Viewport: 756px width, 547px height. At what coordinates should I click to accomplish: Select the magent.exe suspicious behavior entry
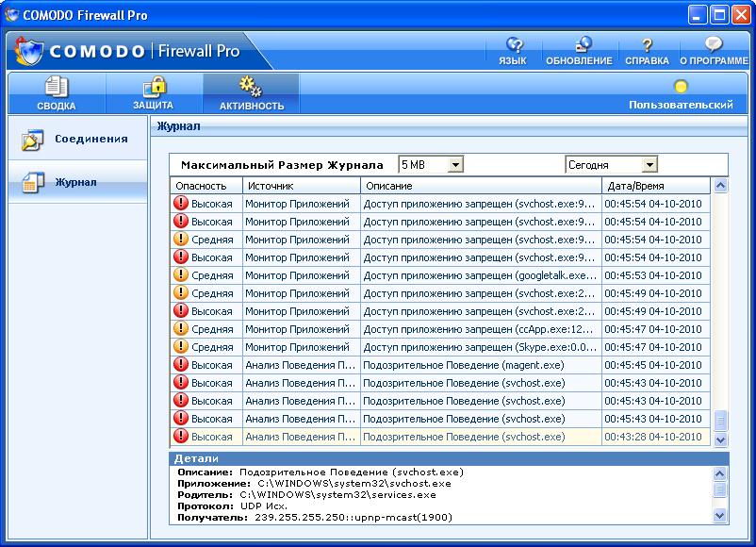click(x=440, y=365)
